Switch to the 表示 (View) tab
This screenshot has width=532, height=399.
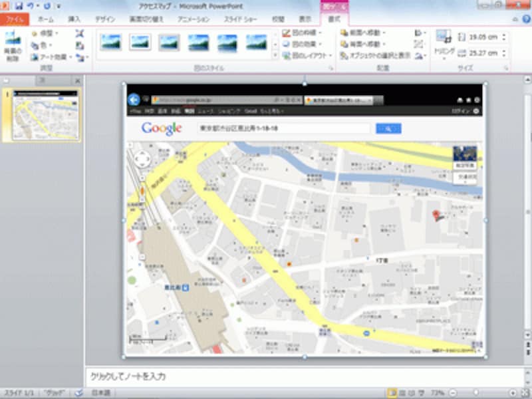click(x=305, y=19)
